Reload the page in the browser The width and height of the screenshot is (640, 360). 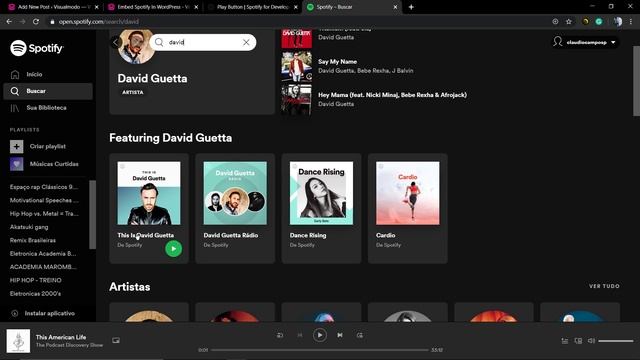tap(36, 21)
